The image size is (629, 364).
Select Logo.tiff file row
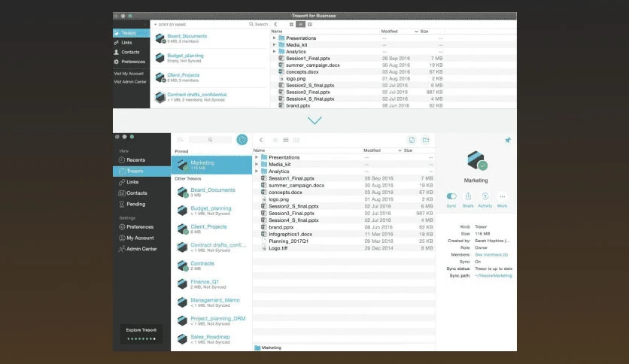(x=344, y=248)
